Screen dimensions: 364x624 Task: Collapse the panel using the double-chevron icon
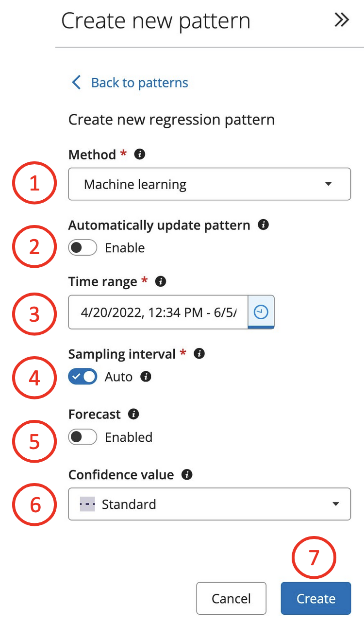coord(342,20)
